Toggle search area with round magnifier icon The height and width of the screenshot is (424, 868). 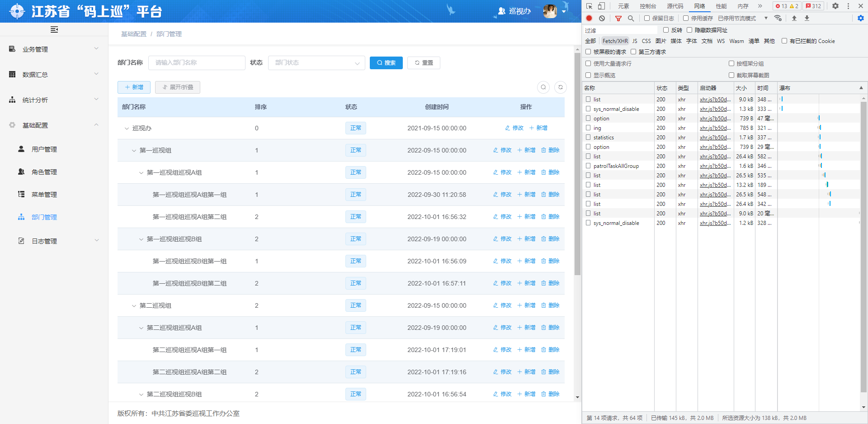coord(543,87)
